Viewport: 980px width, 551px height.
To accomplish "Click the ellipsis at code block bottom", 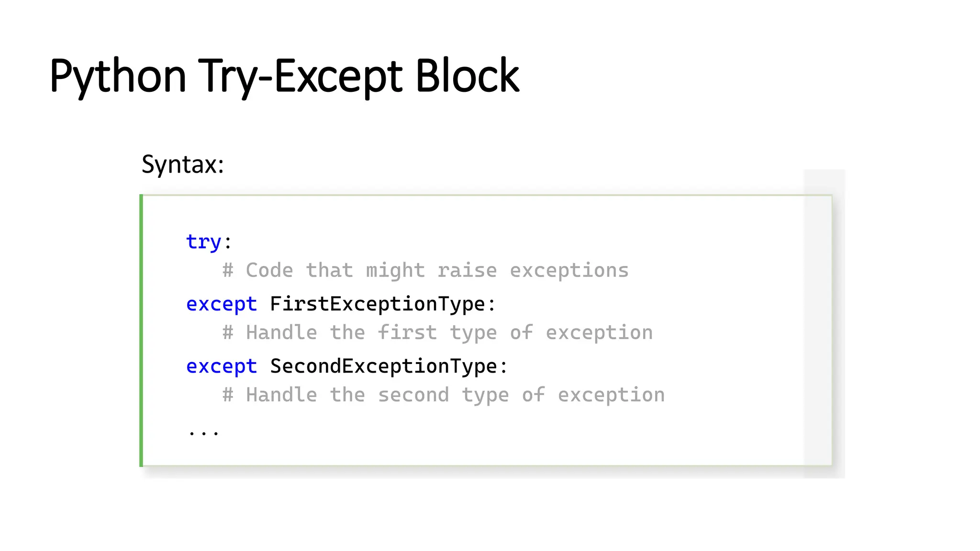I will (203, 433).
